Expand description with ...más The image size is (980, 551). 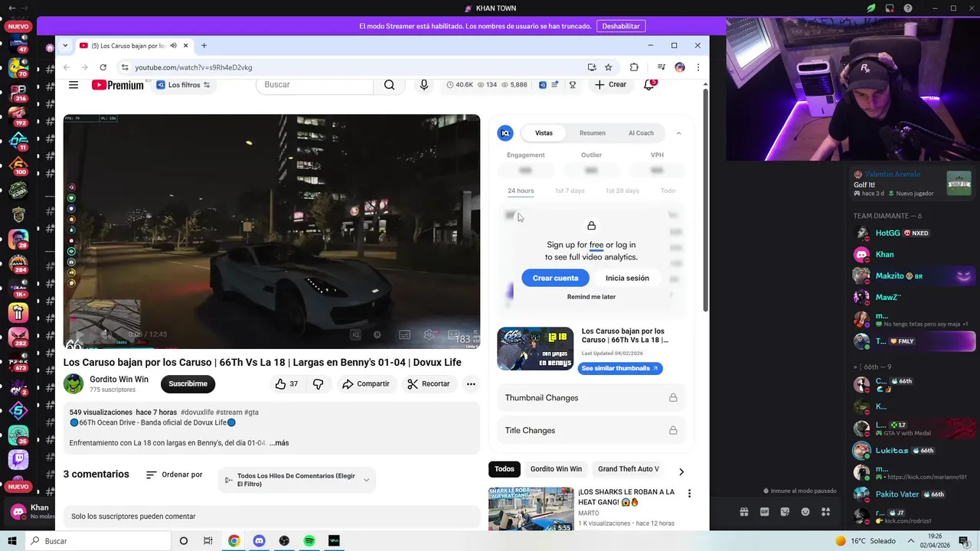[x=279, y=443]
